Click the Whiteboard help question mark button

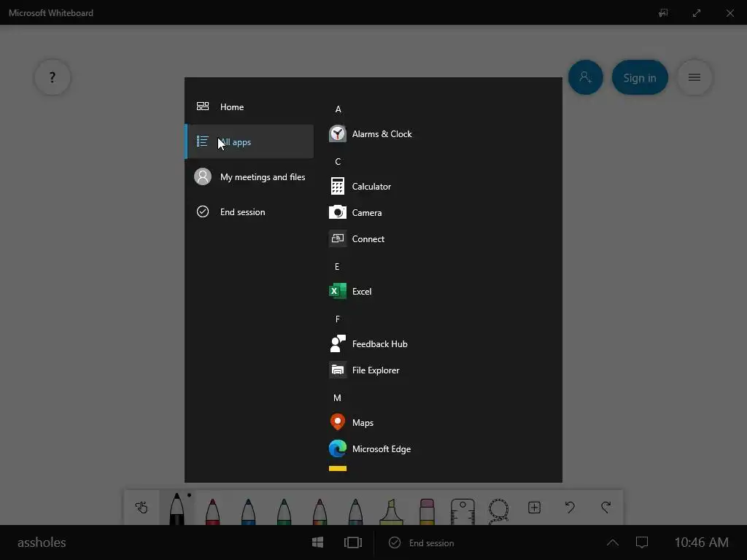[53, 77]
